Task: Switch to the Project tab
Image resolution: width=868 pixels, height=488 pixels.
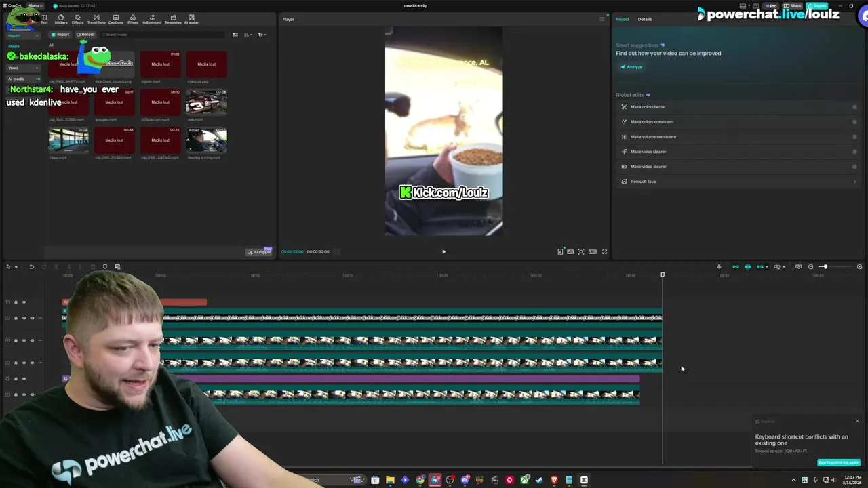Action: pyautogui.click(x=623, y=19)
